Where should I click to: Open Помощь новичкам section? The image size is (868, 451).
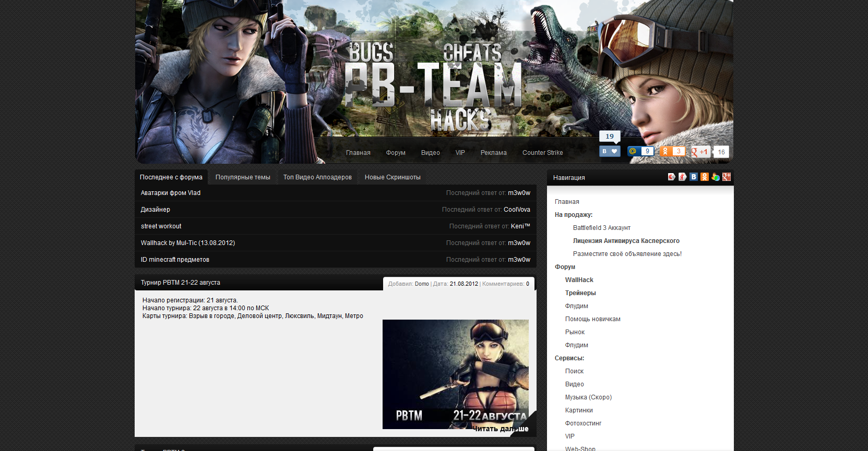593,319
